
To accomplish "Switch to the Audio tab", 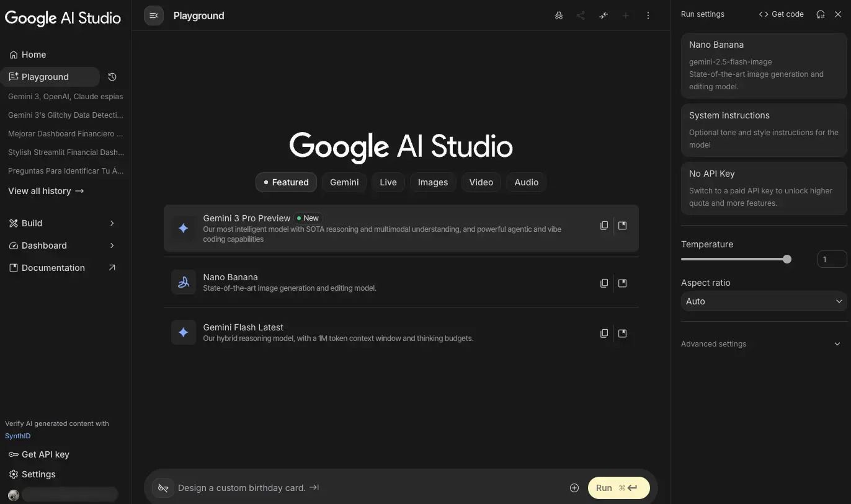I will [x=527, y=182].
